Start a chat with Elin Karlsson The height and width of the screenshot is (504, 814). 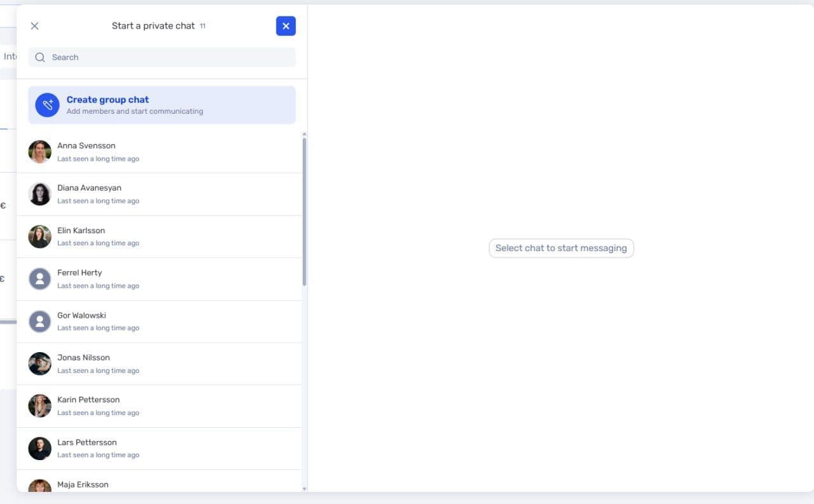click(x=159, y=236)
